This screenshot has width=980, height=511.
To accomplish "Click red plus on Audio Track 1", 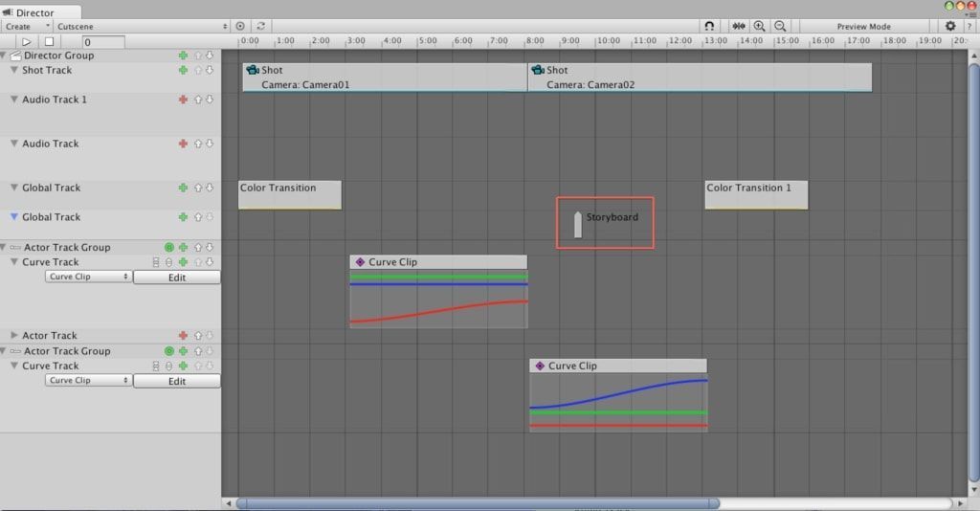I will (183, 100).
